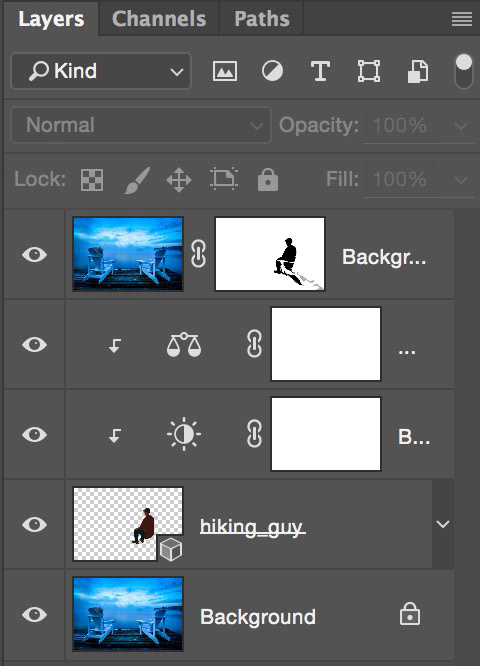Select the hiker silhouette layer mask thumbnail

[270, 254]
